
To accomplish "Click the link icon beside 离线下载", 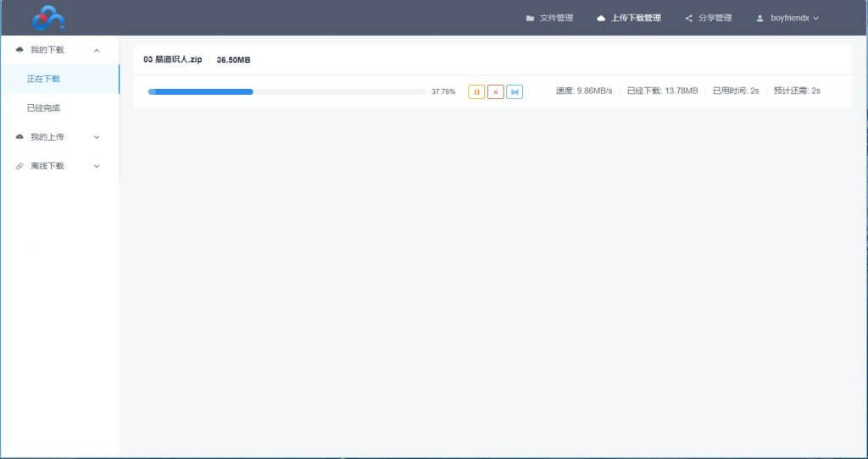I will pos(19,166).
